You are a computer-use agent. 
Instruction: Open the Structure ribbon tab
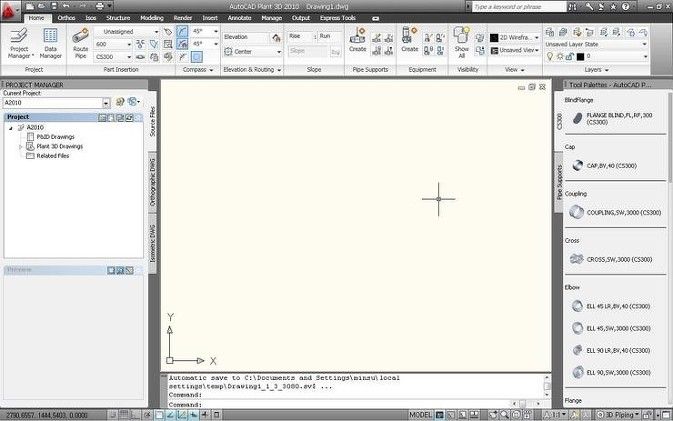pos(118,18)
